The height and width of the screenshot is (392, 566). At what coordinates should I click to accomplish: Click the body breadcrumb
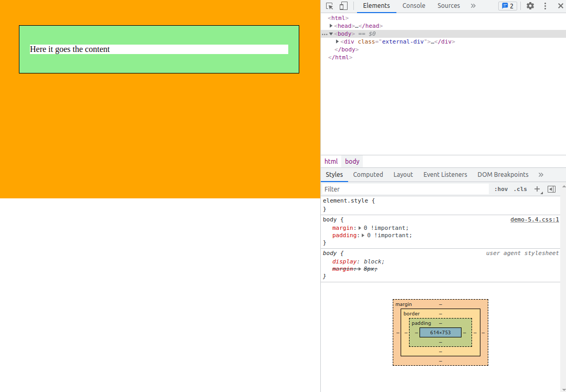[x=352, y=161]
